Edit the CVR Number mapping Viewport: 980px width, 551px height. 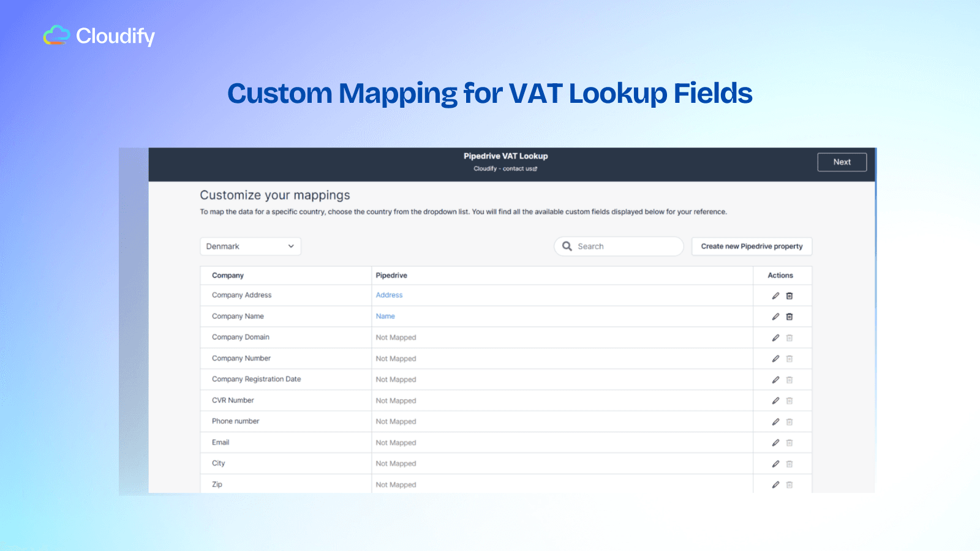coord(775,401)
